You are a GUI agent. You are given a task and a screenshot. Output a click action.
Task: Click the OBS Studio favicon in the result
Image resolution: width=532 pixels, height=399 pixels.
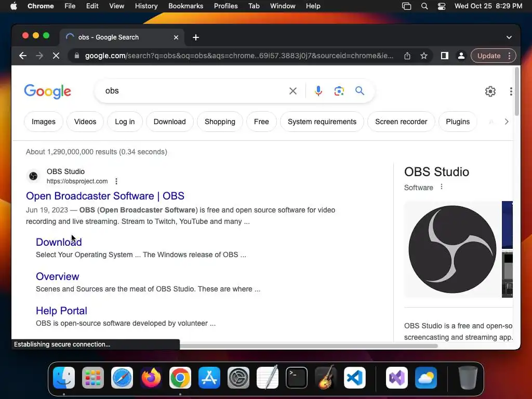click(33, 176)
